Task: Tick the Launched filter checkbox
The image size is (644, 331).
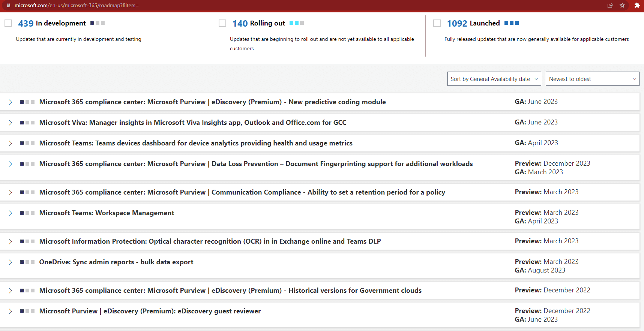Action: pos(437,23)
